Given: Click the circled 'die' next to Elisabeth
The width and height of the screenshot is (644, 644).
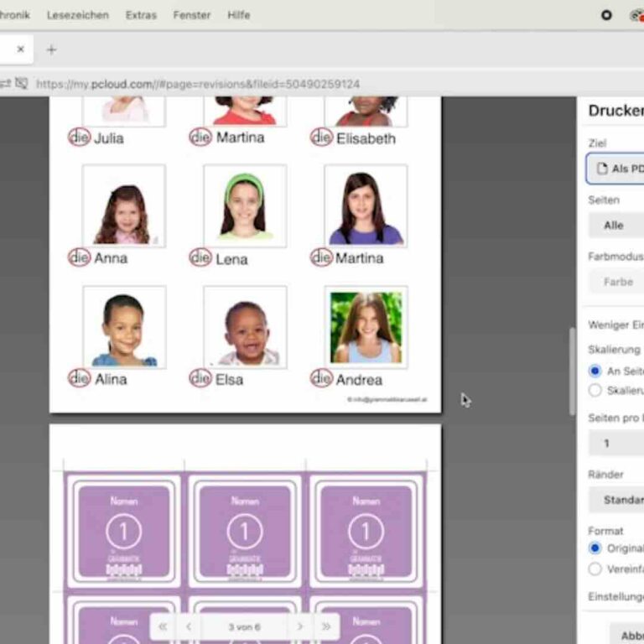Looking at the screenshot, I should pyautogui.click(x=322, y=138).
